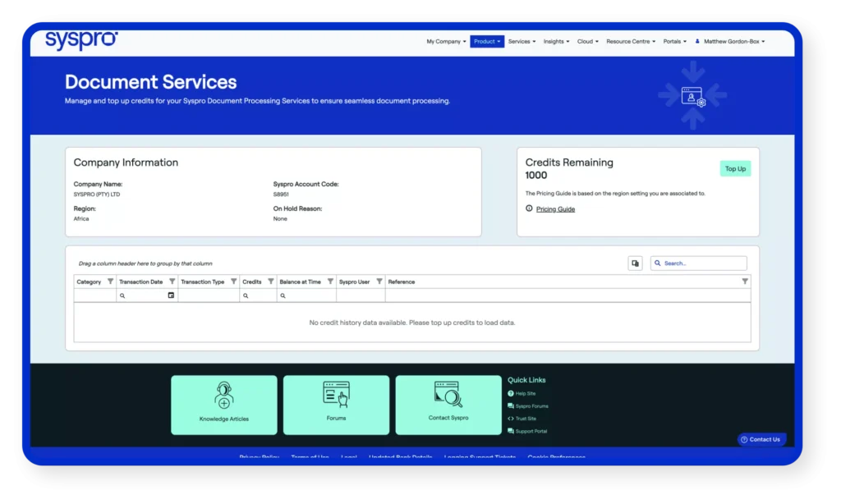The width and height of the screenshot is (841, 504).
Task: Click the user avatar icon beside Matthew Gordon-Box
Action: 697,41
